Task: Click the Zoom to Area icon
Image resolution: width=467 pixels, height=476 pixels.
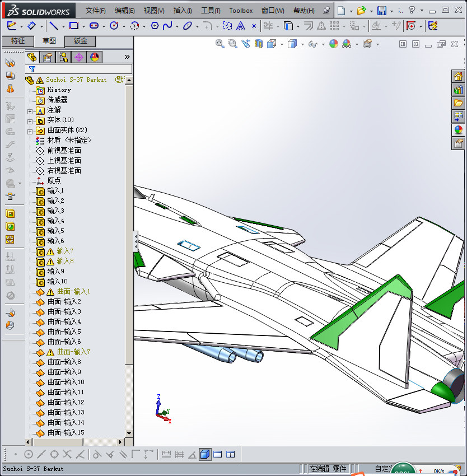Action: pos(233,44)
